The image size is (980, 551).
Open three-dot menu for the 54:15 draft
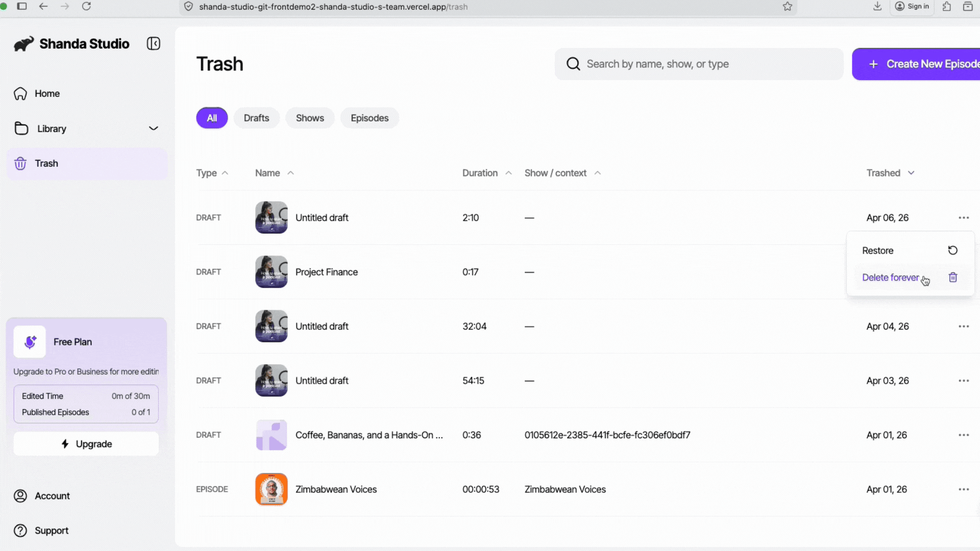(963, 381)
